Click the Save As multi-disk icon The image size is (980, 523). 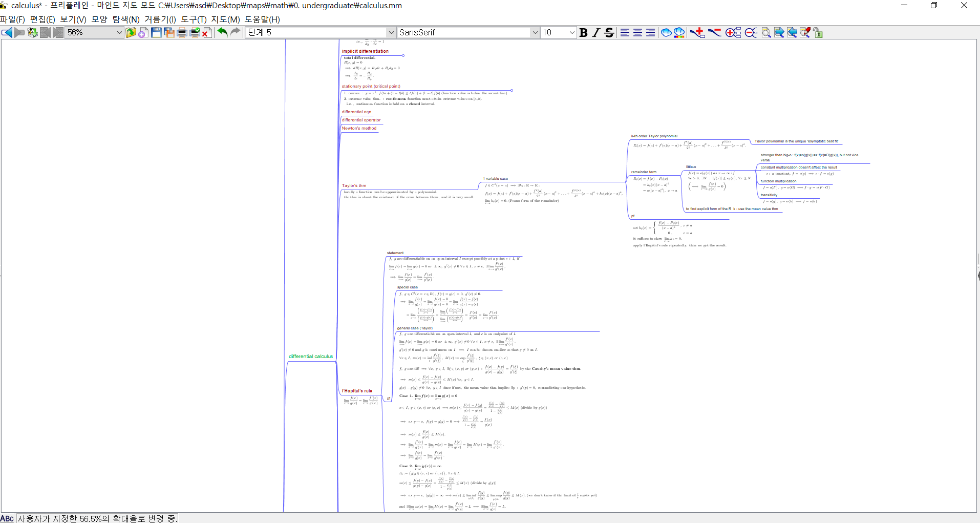(x=169, y=33)
